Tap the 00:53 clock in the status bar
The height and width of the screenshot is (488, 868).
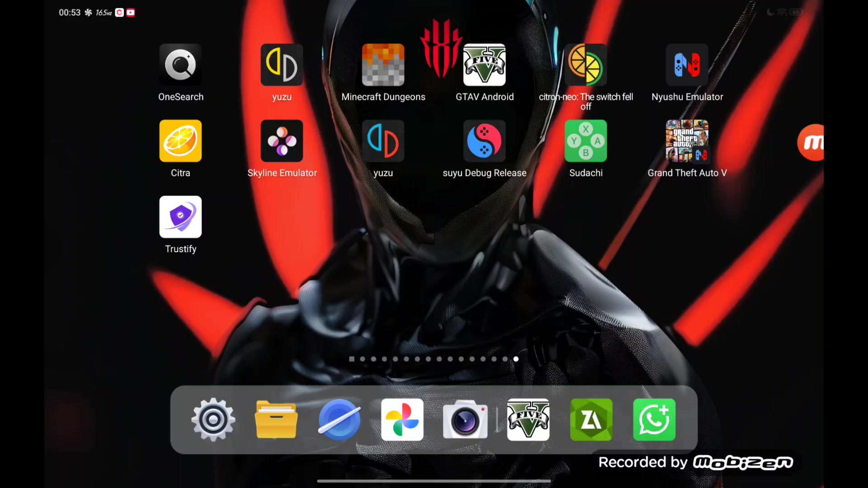pos(70,13)
